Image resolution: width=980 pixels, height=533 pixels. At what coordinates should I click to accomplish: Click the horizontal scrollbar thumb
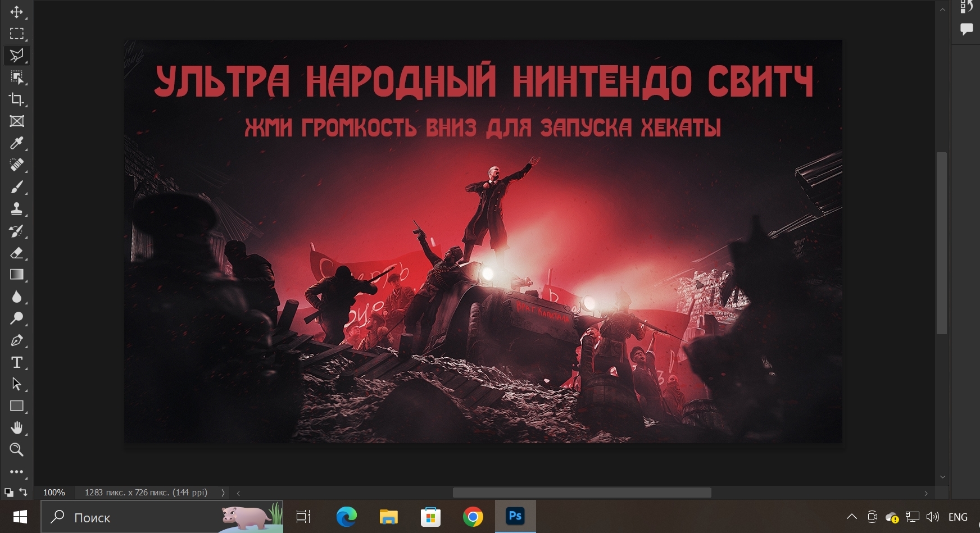pos(582,493)
